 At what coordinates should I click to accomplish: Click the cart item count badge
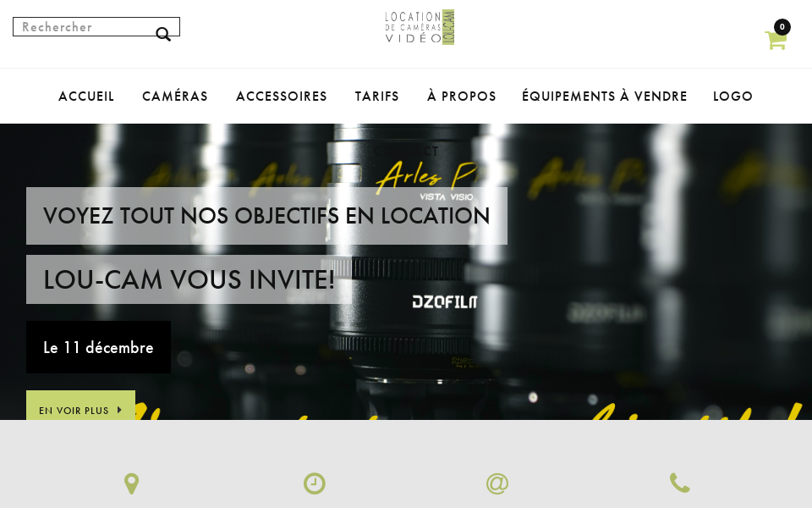782,27
